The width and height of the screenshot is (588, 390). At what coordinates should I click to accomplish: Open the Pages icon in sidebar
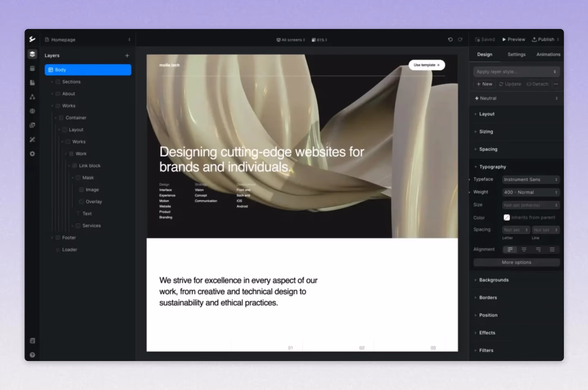[x=32, y=83]
